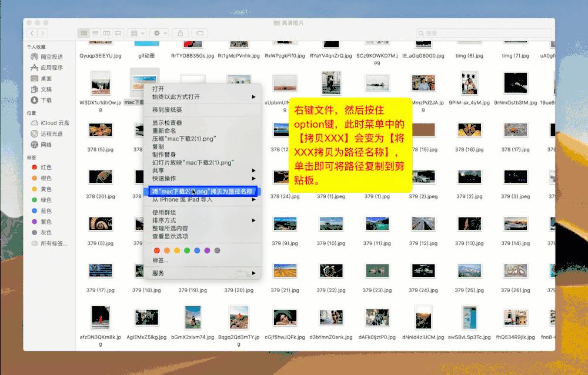The height and width of the screenshot is (375, 588).
Task: Click the gif动图 folder name
Action: pos(146,55)
